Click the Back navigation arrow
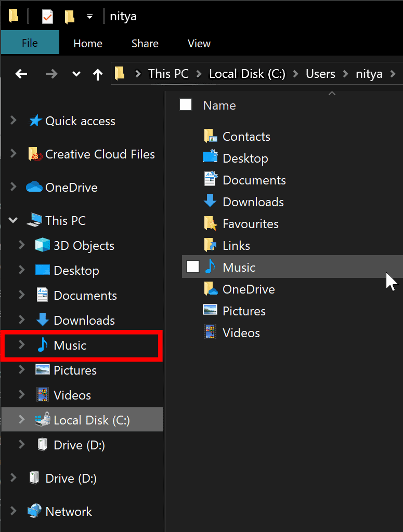403x532 pixels. coord(21,74)
